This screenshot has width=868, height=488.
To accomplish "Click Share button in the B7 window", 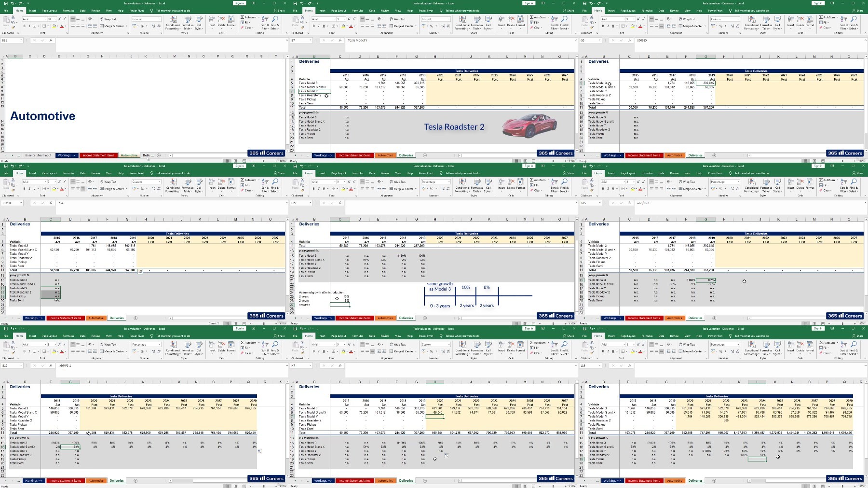I will pyautogui.click(x=569, y=11).
